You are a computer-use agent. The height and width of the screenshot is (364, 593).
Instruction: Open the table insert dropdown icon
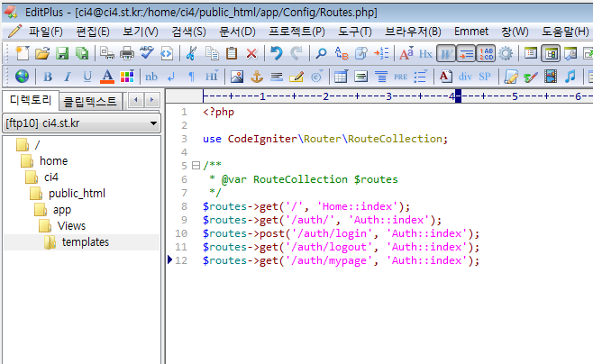[x=342, y=77]
